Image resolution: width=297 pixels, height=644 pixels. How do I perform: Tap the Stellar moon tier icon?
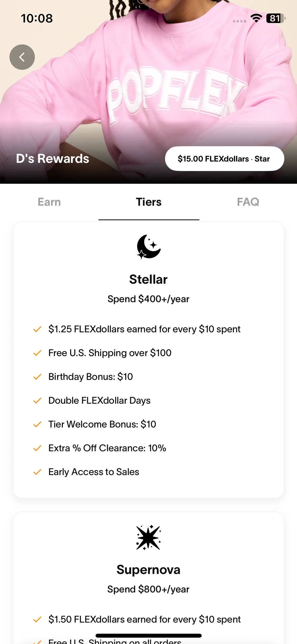coord(149,247)
